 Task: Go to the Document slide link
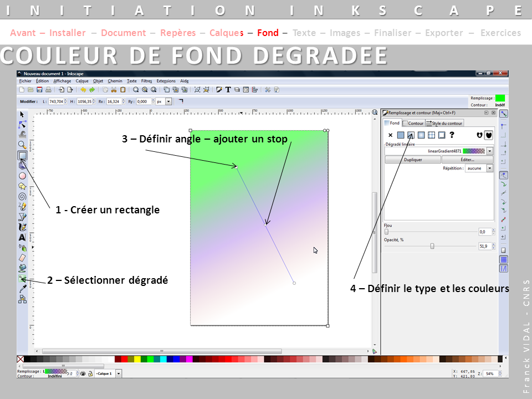click(x=124, y=33)
